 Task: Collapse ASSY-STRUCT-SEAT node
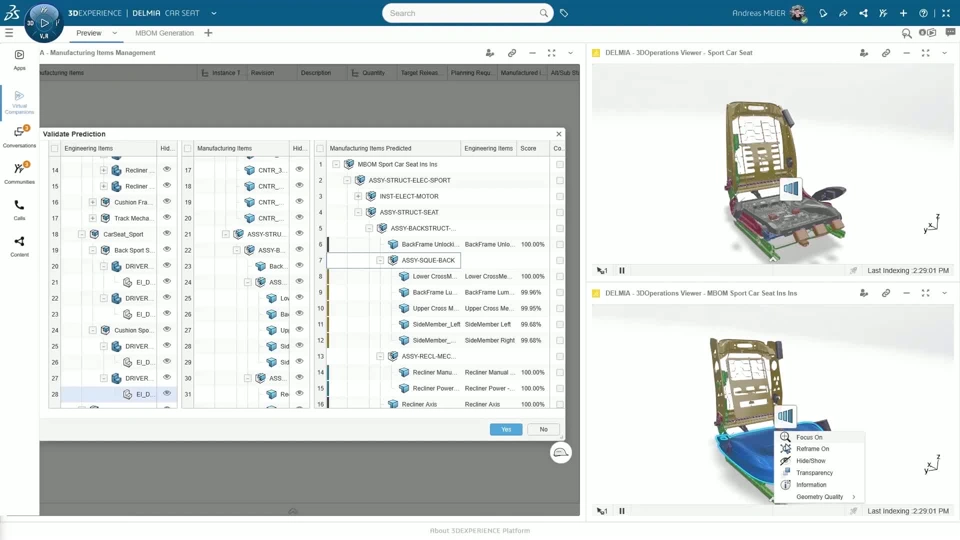click(358, 212)
